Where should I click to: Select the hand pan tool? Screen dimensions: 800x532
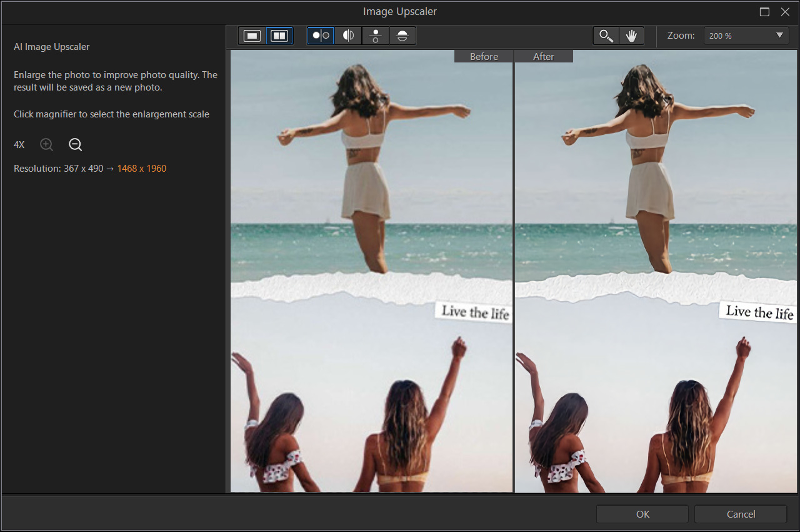(x=631, y=36)
